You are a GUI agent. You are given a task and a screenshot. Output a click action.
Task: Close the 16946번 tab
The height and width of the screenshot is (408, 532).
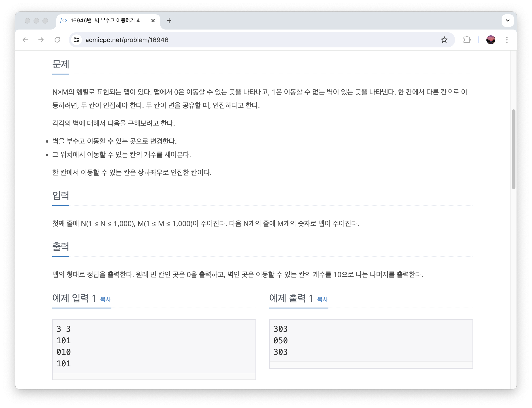[x=153, y=21]
